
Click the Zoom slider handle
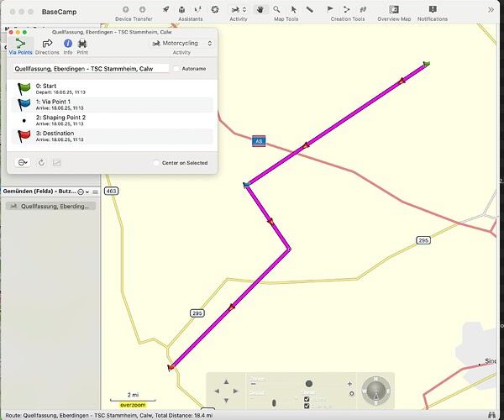(309, 384)
